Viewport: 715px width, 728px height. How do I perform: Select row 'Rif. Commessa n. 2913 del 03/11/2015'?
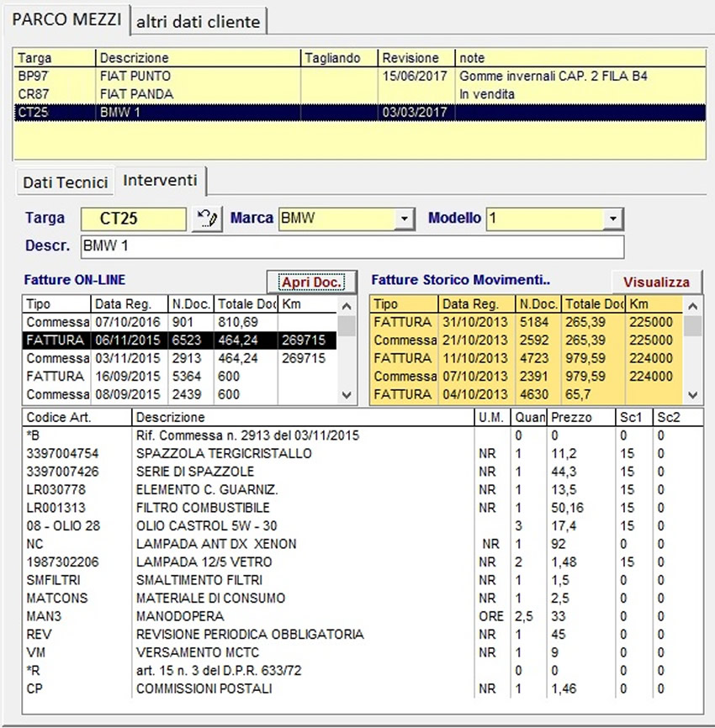click(x=363, y=435)
